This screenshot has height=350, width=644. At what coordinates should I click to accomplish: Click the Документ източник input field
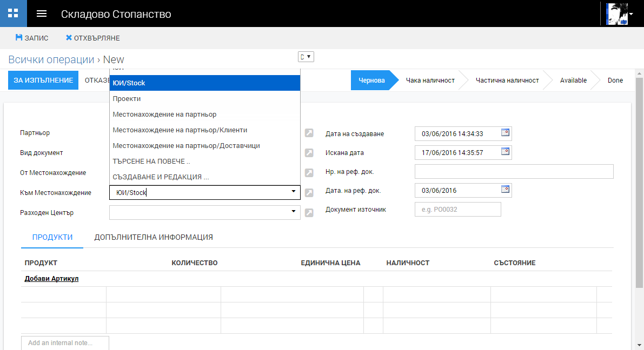click(457, 210)
